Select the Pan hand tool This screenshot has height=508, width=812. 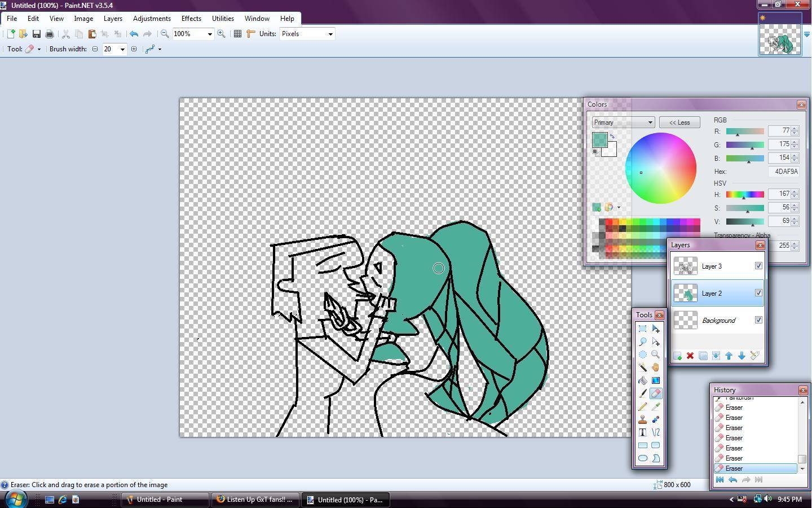[656, 367]
